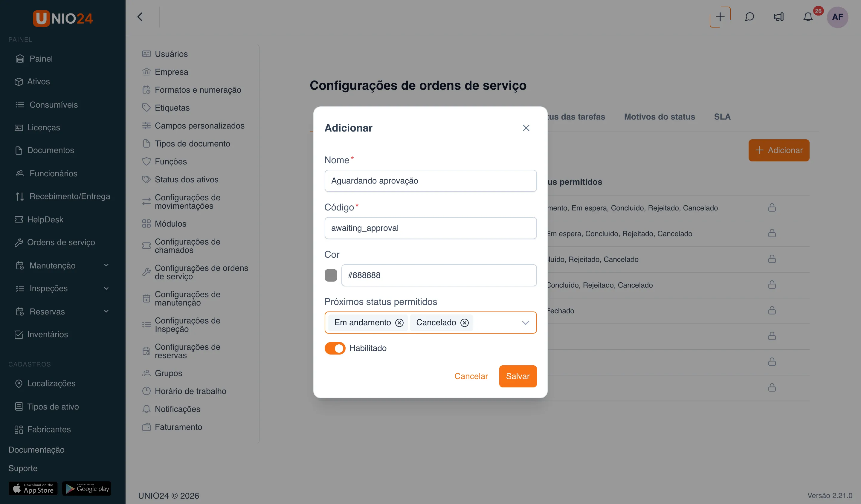Open Faturamento settings
This screenshot has height=504, width=861.
172,427
